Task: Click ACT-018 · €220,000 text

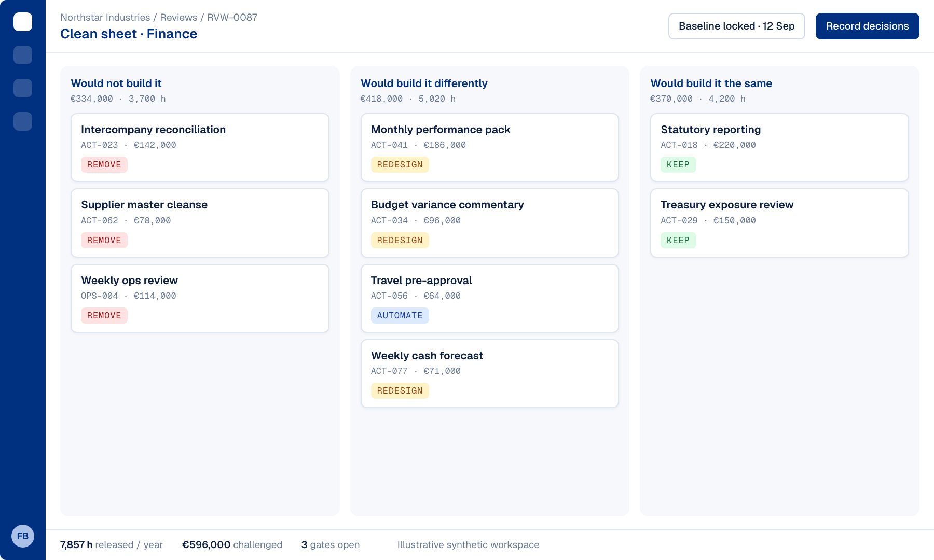Action: (x=708, y=145)
